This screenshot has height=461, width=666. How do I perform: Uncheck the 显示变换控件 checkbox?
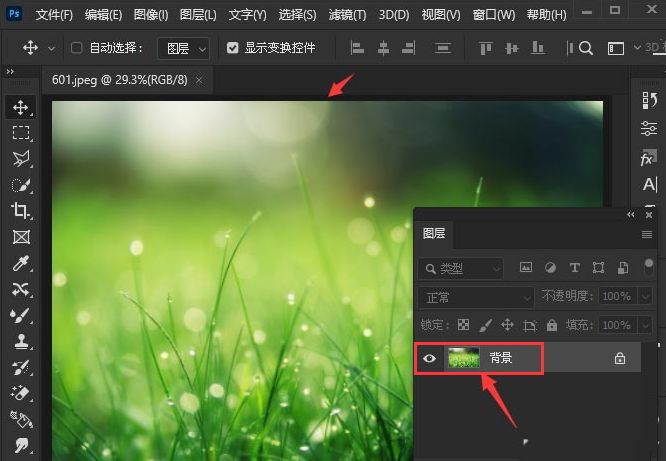[232, 48]
